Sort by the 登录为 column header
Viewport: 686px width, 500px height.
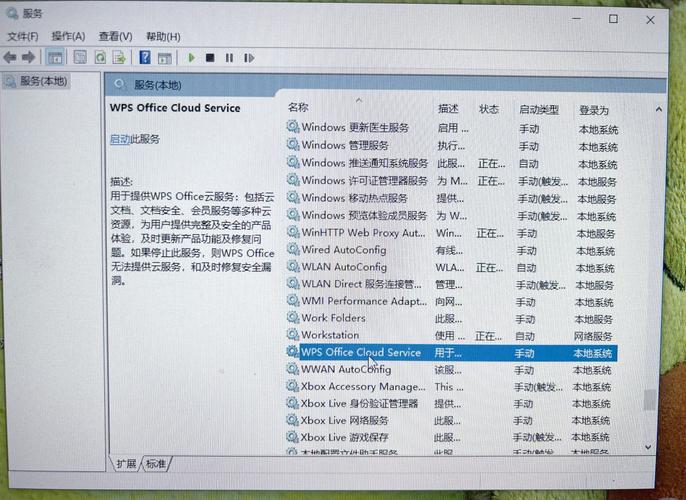pos(594,110)
